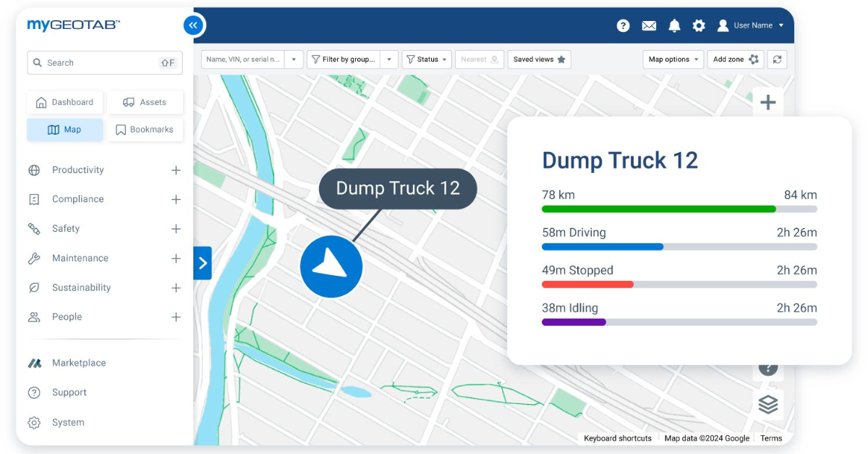868x454 pixels.
Task: Expand Sustainability with plus button
Action: (x=176, y=287)
